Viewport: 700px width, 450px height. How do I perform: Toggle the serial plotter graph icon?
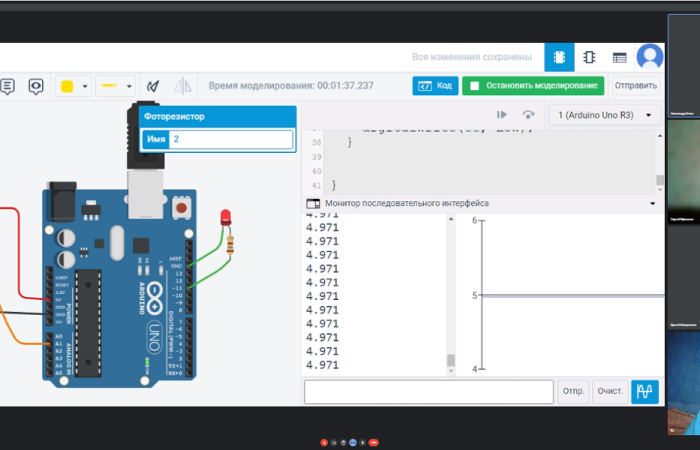pos(645,391)
